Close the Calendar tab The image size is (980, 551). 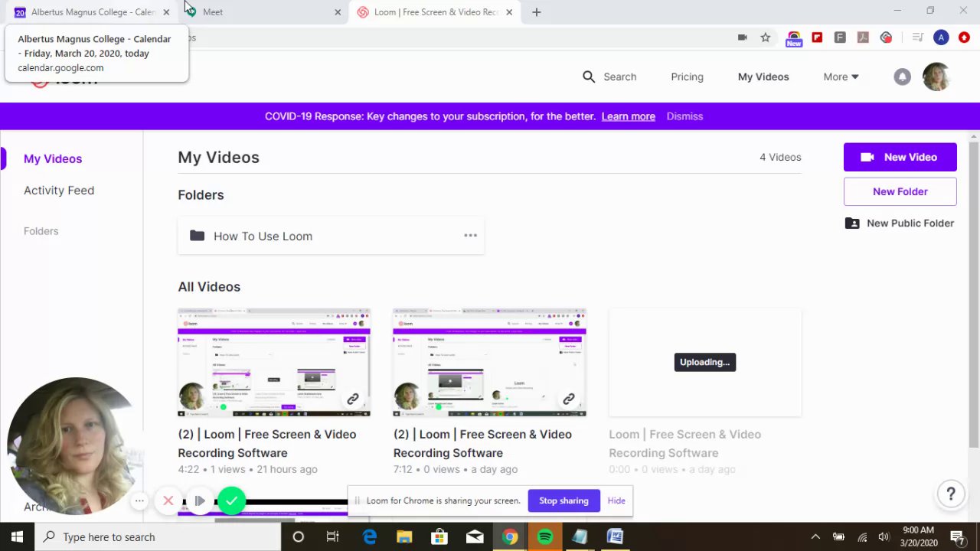point(166,12)
